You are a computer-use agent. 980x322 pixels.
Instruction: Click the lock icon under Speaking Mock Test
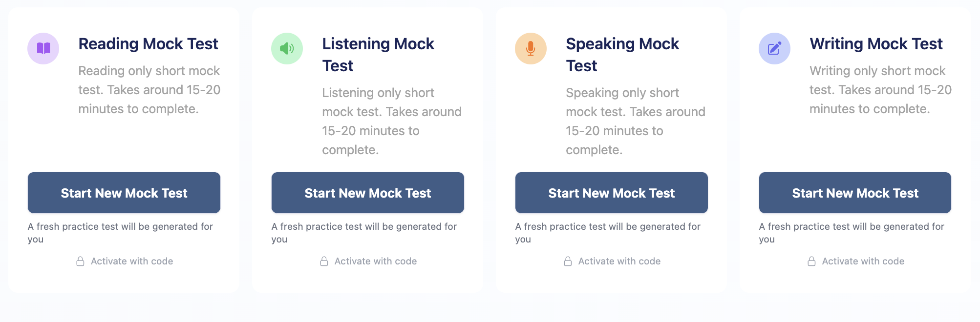click(x=568, y=261)
